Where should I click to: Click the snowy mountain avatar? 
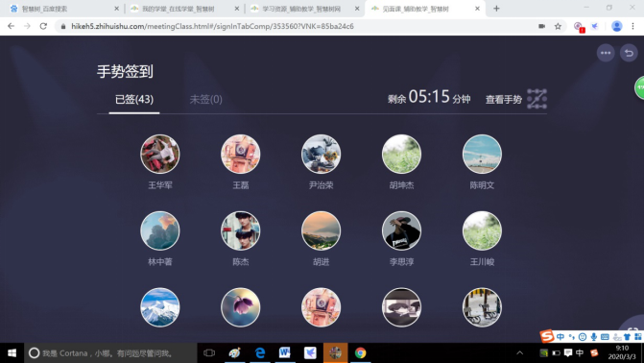click(160, 307)
